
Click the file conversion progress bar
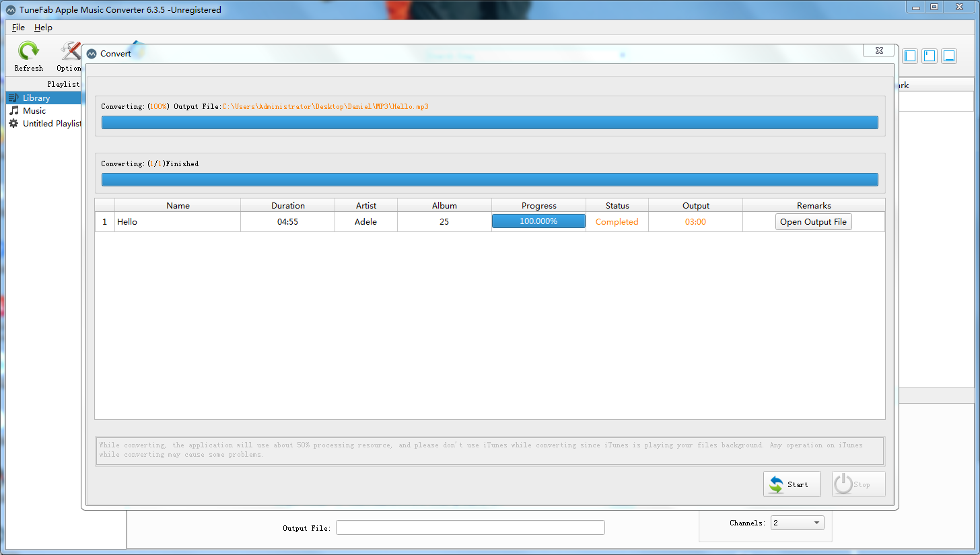tap(490, 122)
